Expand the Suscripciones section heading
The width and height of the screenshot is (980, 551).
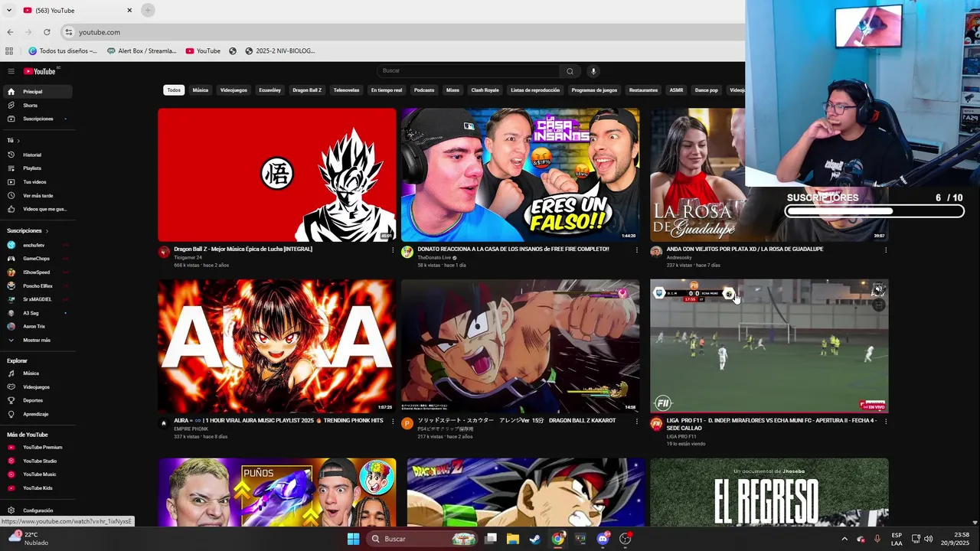28,230
